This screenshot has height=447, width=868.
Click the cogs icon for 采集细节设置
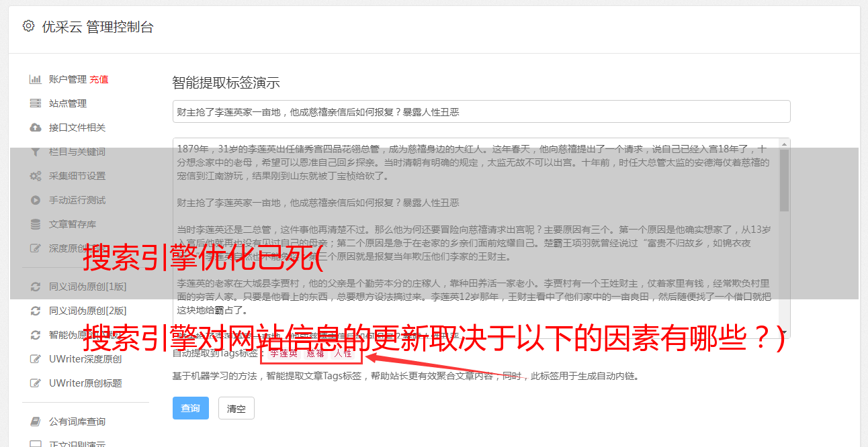(36, 176)
